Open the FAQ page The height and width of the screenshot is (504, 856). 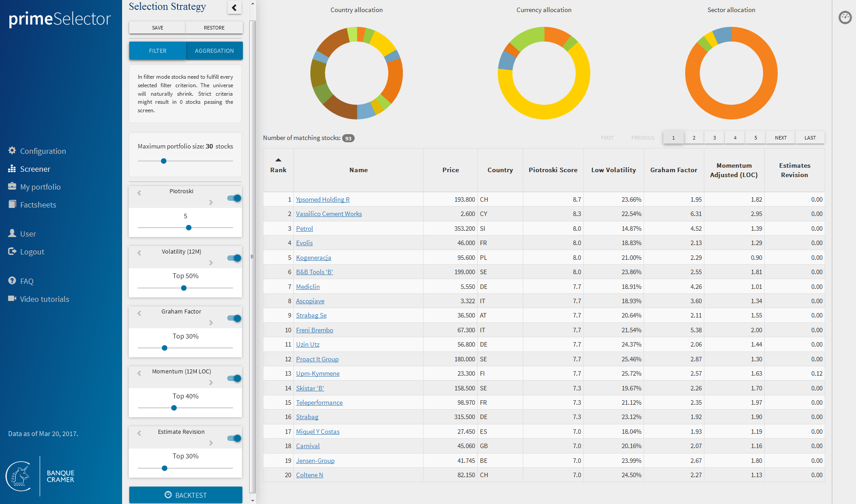pyautogui.click(x=27, y=281)
